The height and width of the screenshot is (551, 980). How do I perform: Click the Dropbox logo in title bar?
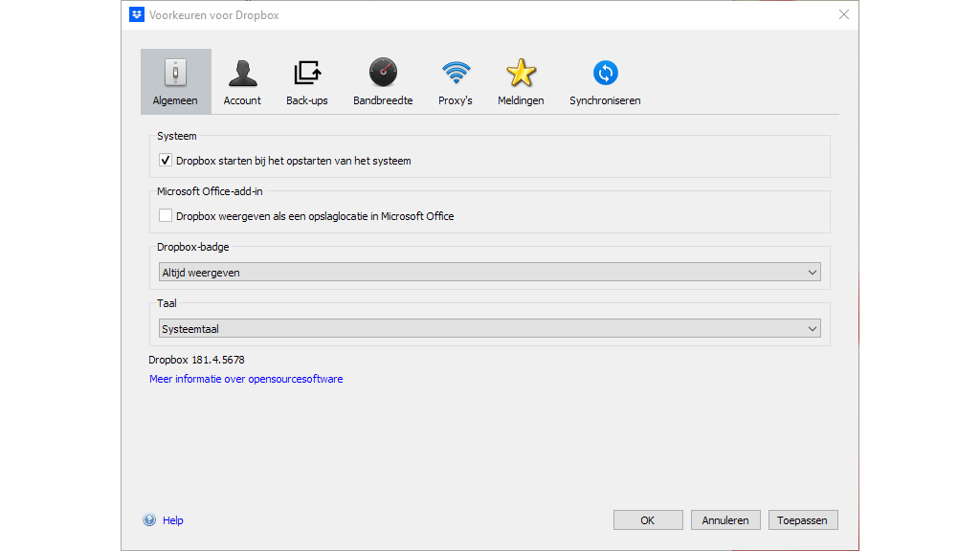point(136,14)
